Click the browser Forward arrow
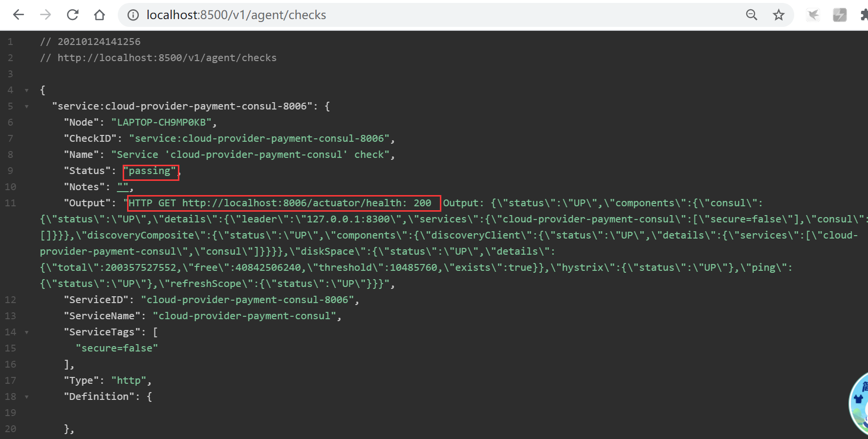868x439 pixels. tap(45, 15)
